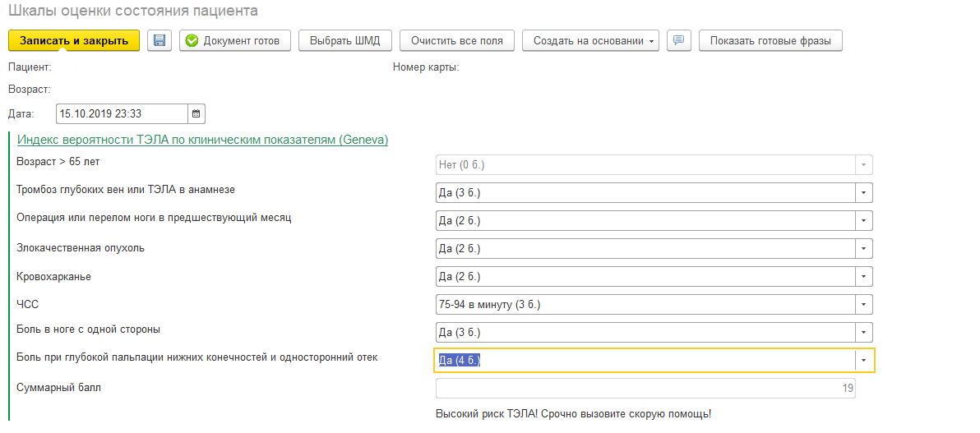Screen dimensions: 980x433
Task: Expand 'Тромбоз глубоких вен' dropdown arrow
Action: 863,192
